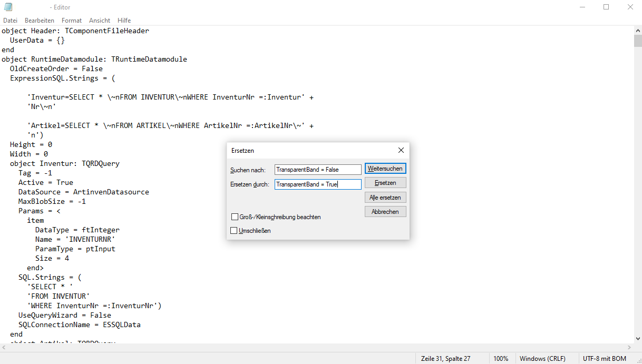
Task: Click vertical scrollbar down arrow
Action: pyautogui.click(x=637, y=338)
